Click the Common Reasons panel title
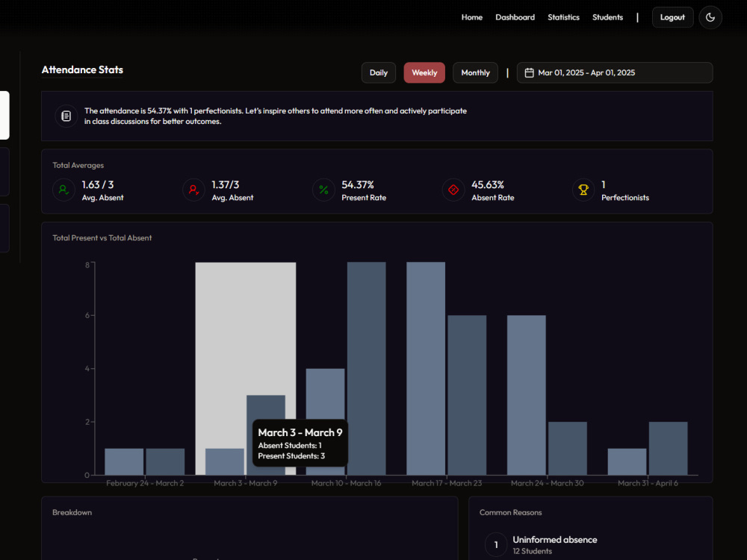This screenshot has height=560, width=747. click(510, 512)
